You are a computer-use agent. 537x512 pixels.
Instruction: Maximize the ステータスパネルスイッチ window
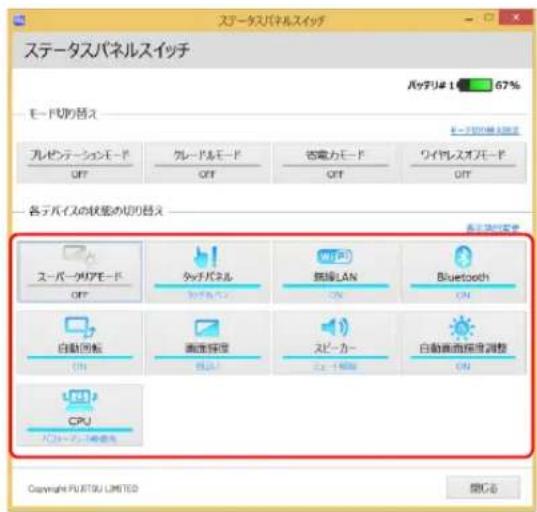[489, 17]
